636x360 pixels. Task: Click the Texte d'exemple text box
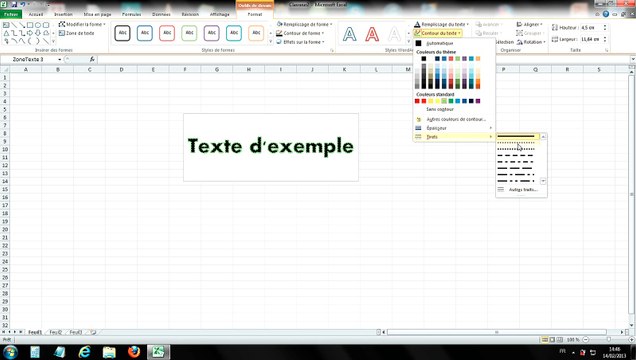tap(271, 148)
